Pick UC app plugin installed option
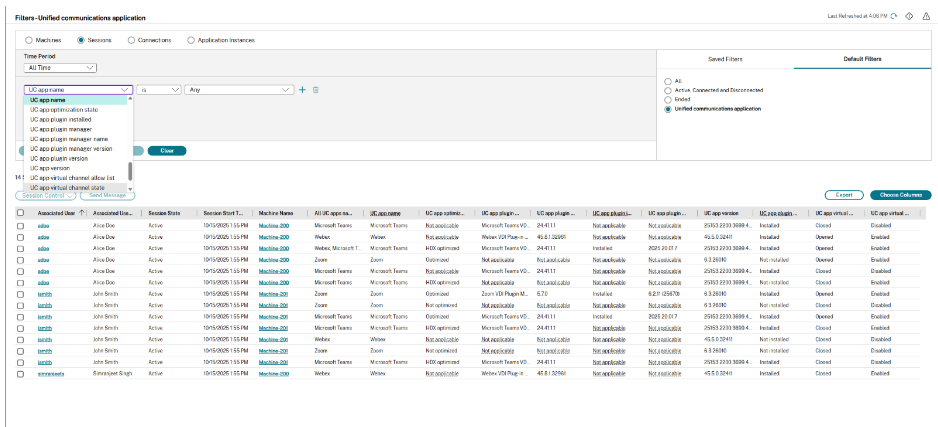The width and height of the screenshot is (938, 427). click(75, 120)
